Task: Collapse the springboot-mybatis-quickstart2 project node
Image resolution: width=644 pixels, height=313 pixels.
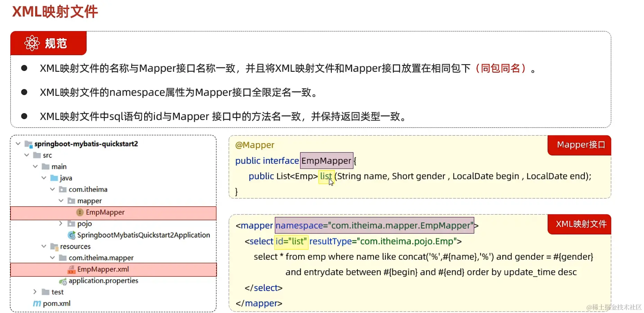Action: click(18, 143)
